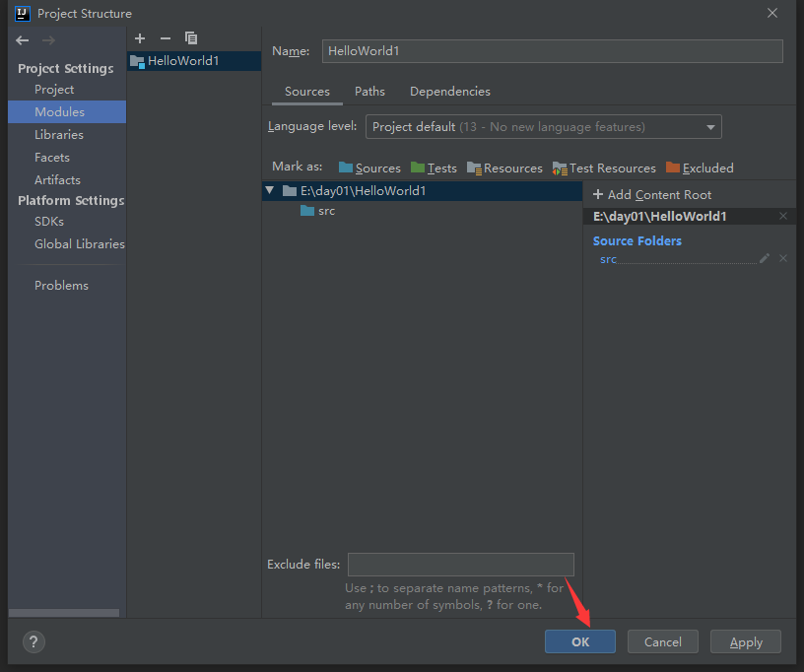Image resolution: width=804 pixels, height=672 pixels.
Task: Click the Apply button
Action: click(746, 641)
